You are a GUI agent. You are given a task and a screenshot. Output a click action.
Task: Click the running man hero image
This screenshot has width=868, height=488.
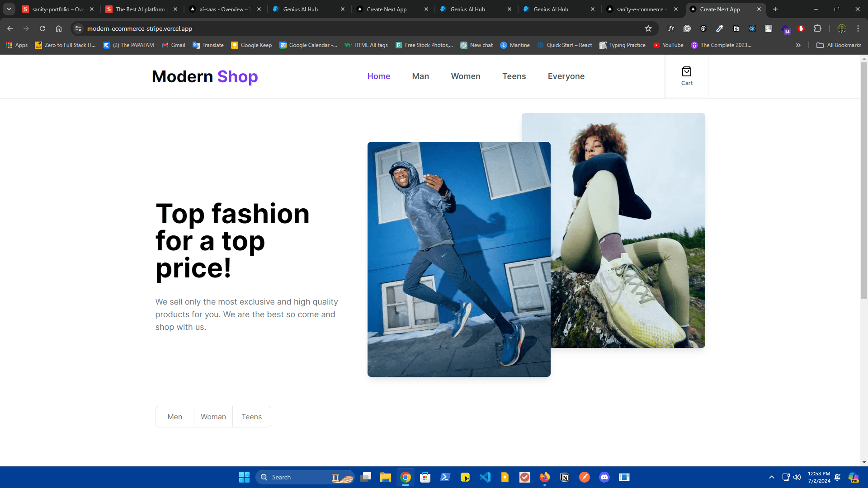click(x=458, y=259)
